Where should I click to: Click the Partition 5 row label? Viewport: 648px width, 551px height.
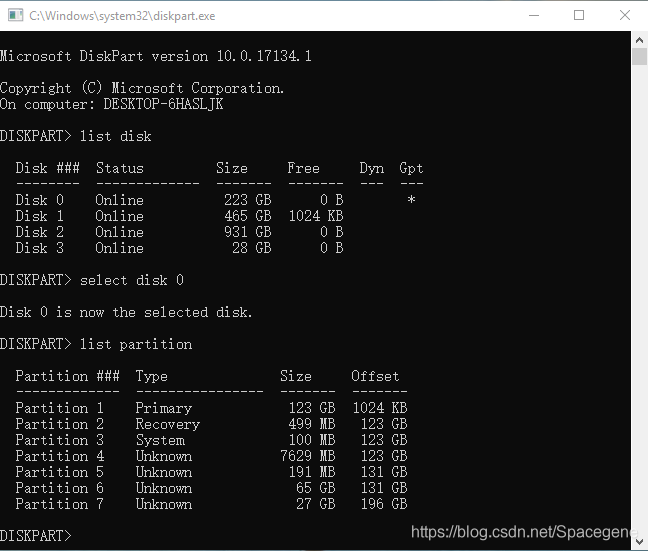pos(60,472)
